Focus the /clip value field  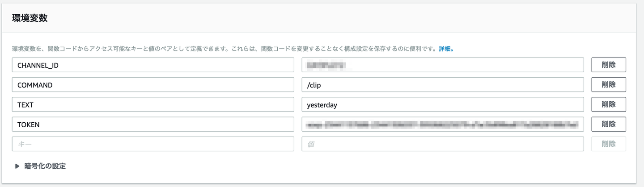442,85
